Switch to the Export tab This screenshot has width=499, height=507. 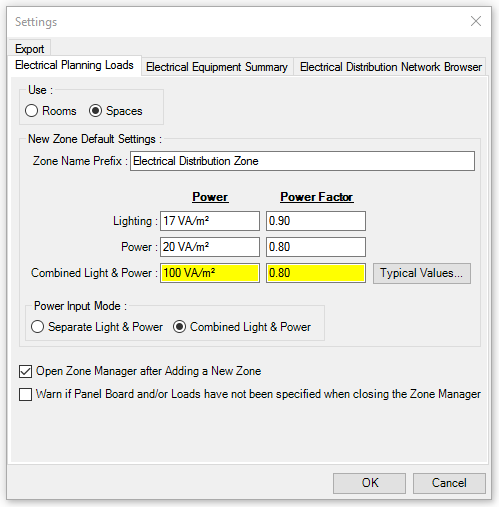click(30, 48)
